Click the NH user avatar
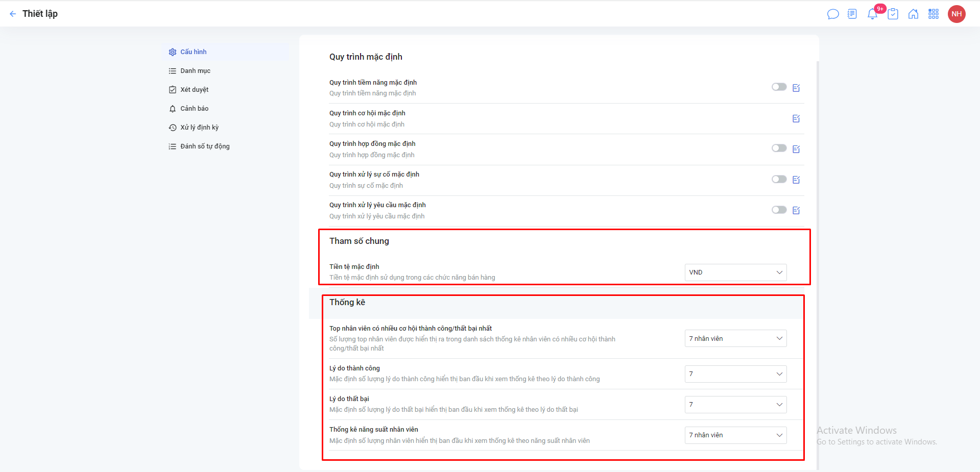 tap(957, 14)
